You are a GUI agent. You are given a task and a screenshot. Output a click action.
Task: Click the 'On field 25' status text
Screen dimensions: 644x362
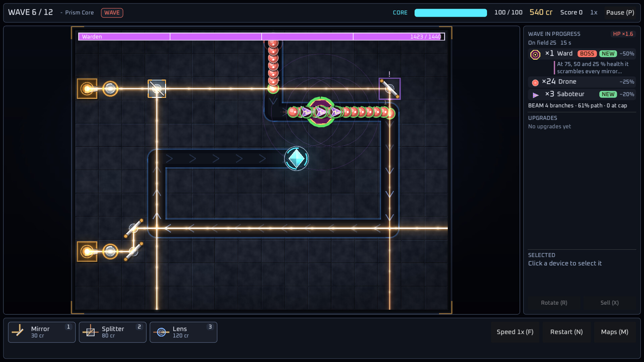coord(542,43)
